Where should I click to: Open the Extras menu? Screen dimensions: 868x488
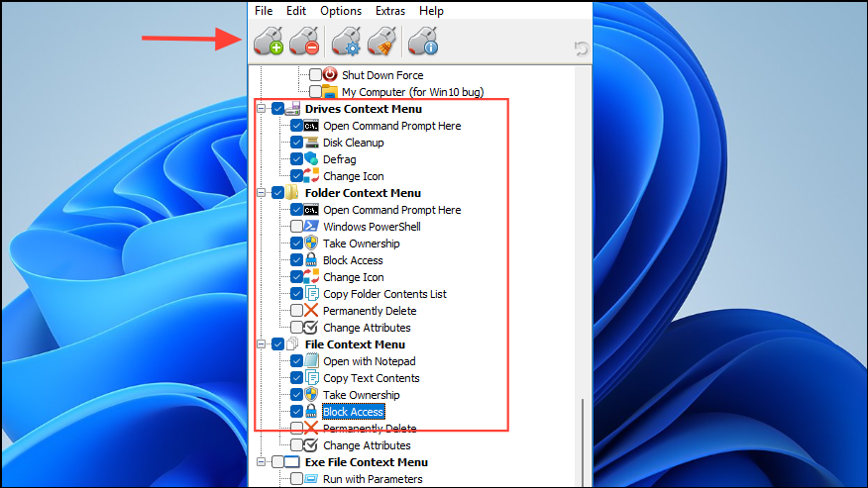click(390, 11)
